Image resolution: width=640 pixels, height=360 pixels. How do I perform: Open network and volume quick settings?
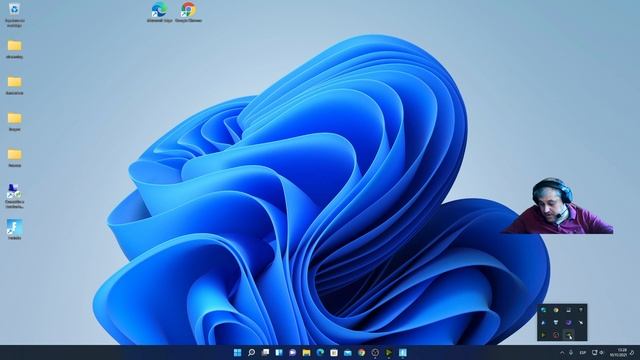click(598, 353)
